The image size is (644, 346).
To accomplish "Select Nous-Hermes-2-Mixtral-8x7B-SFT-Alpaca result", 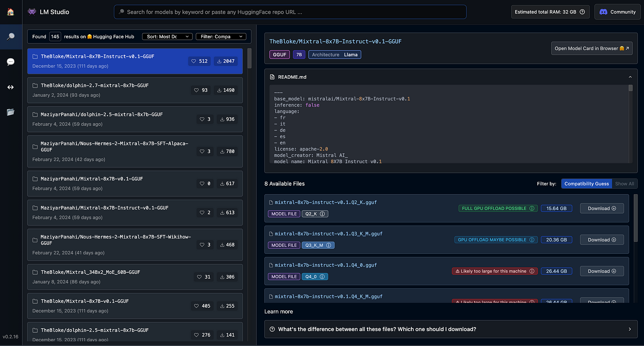I will click(135, 151).
